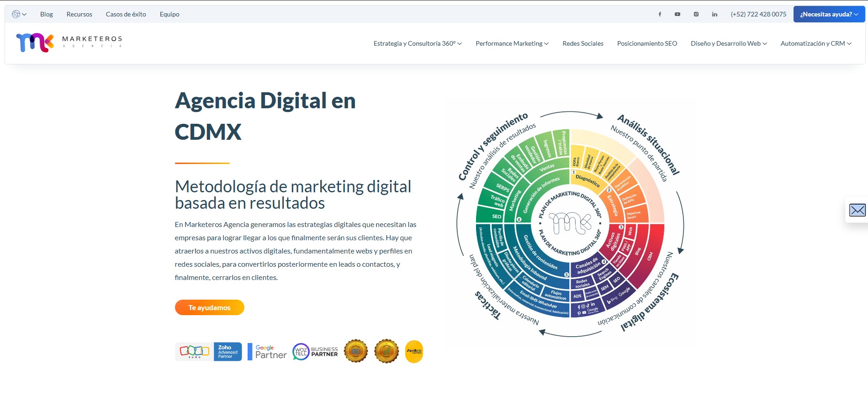Open Casos de éxito page
The width and height of the screenshot is (868, 417).
coord(126,14)
